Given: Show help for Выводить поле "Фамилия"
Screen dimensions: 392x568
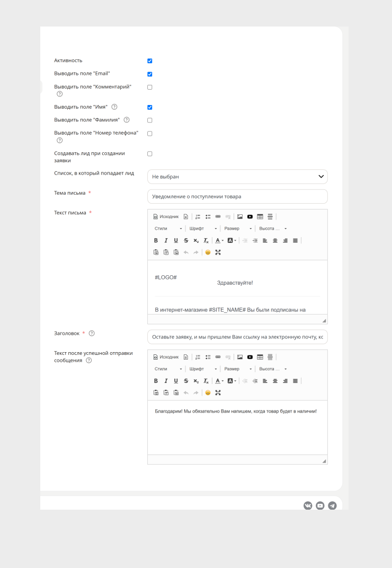Looking at the screenshot, I should coord(127,120).
